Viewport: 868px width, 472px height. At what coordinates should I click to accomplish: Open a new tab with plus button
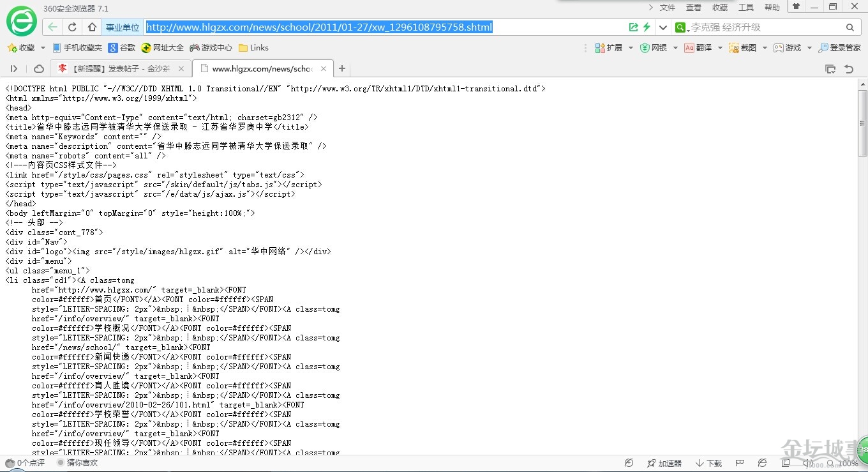[x=342, y=69]
